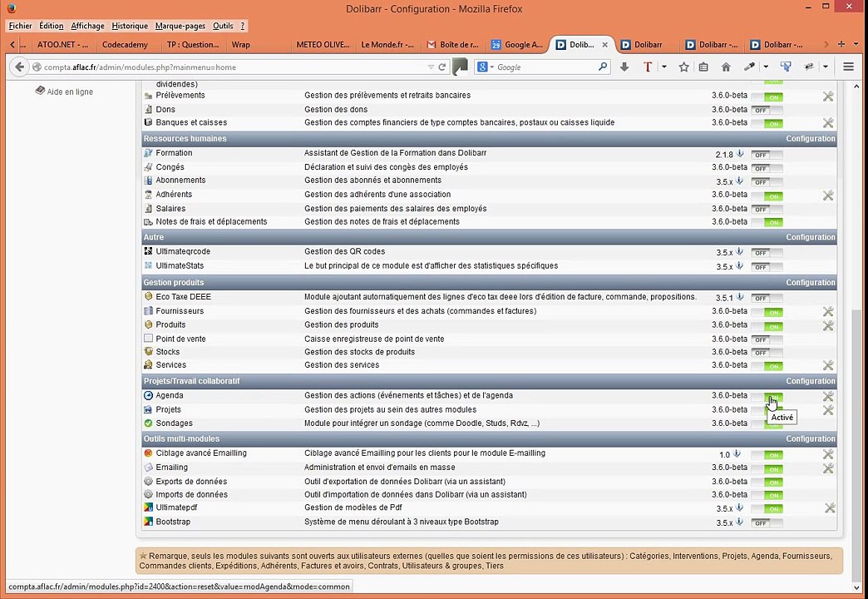Viewport: 868px width, 599px height.
Task: Click into the Google search field
Action: pyautogui.click(x=545, y=67)
